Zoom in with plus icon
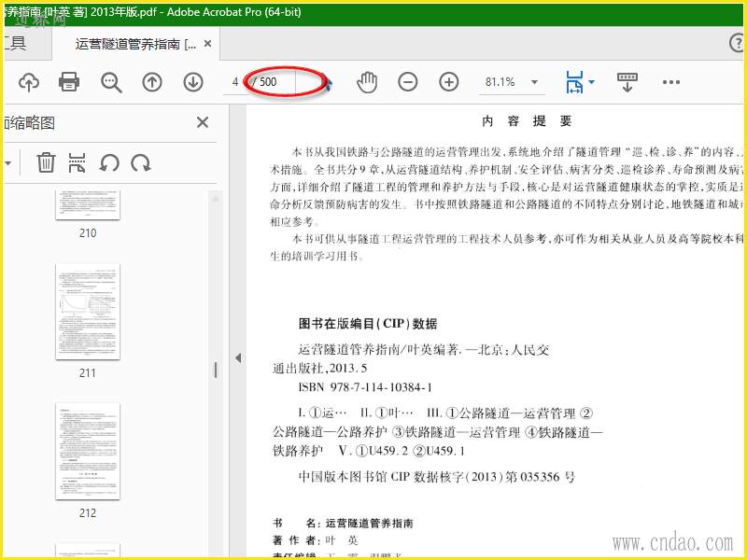Image resolution: width=747 pixels, height=560 pixels. point(449,82)
